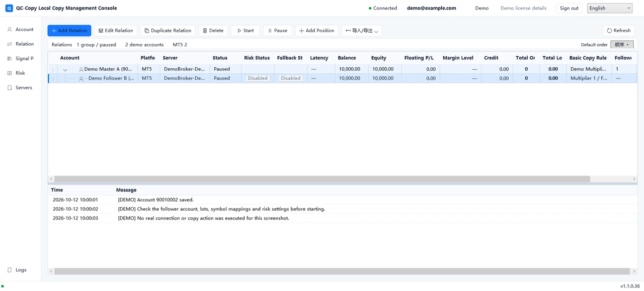This screenshot has height=291, width=644.
Task: Click the Disabled Risk Status tag
Action: click(x=258, y=78)
